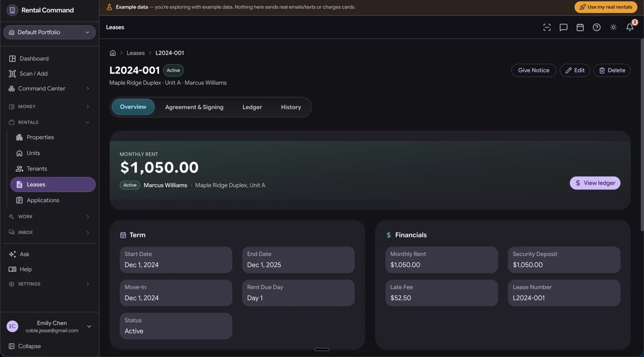Image resolution: width=644 pixels, height=357 pixels.
Task: Click the Example data flask icon
Action: (109, 7)
